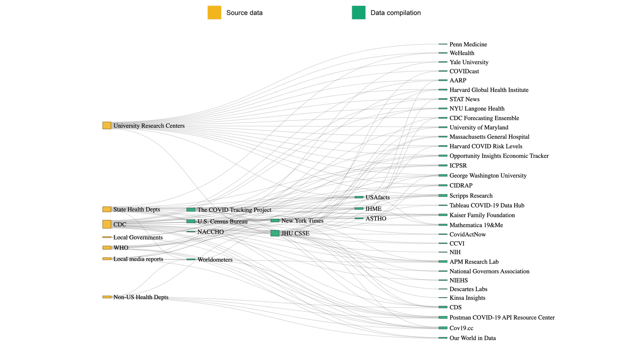
Task: Select the yellow CDC source node
Action: (x=107, y=224)
